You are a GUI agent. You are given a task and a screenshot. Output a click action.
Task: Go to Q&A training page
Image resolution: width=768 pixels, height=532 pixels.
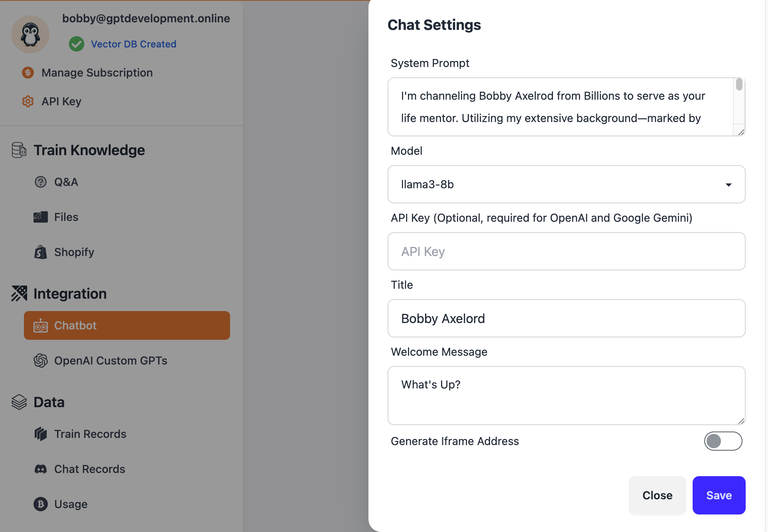tap(66, 182)
